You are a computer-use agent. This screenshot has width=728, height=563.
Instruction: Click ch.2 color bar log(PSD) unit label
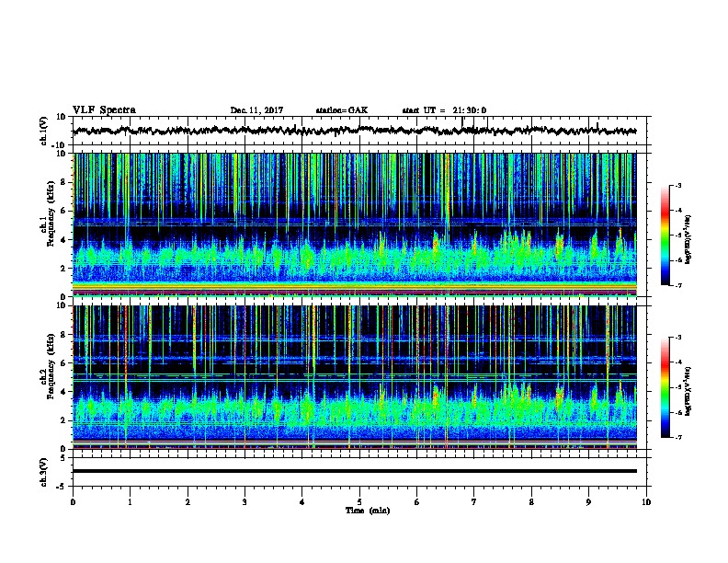click(x=688, y=391)
